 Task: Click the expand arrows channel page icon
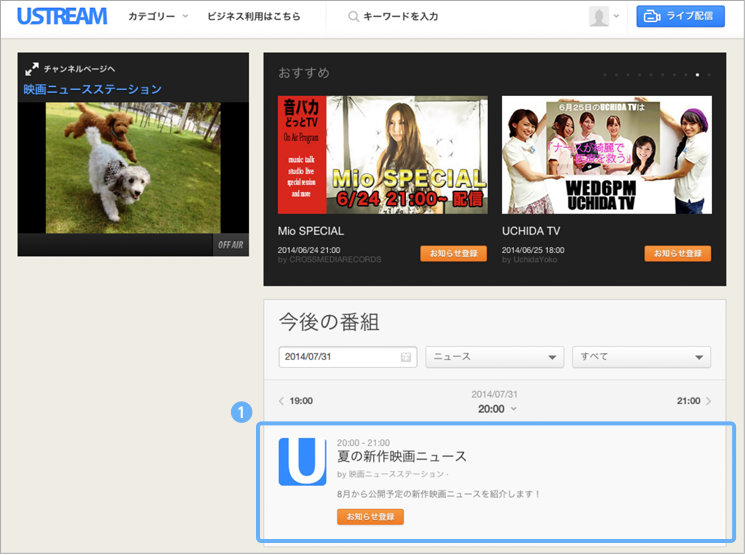(32, 69)
